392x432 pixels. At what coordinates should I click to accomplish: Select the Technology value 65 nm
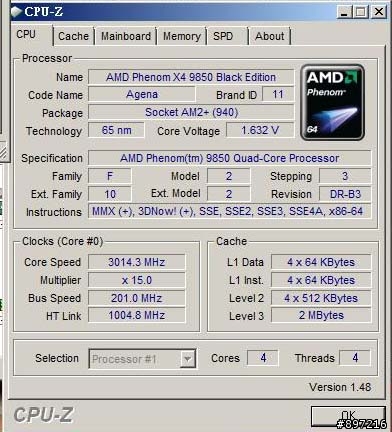(116, 130)
